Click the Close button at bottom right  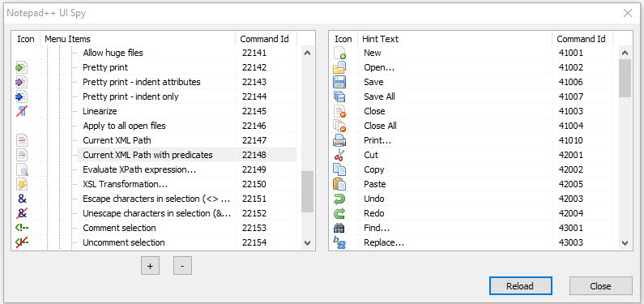click(600, 286)
